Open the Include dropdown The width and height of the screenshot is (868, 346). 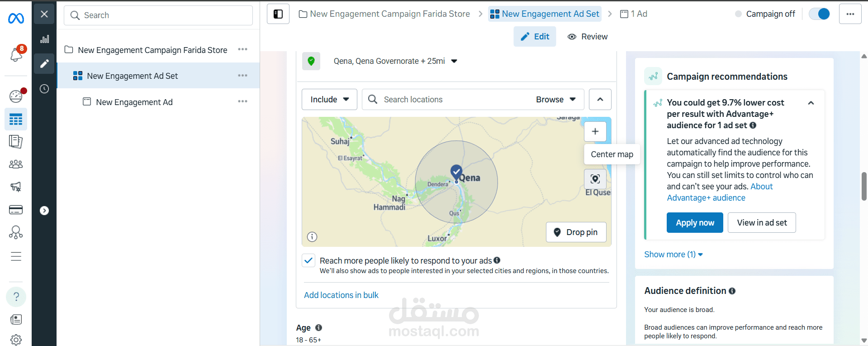[329, 100]
